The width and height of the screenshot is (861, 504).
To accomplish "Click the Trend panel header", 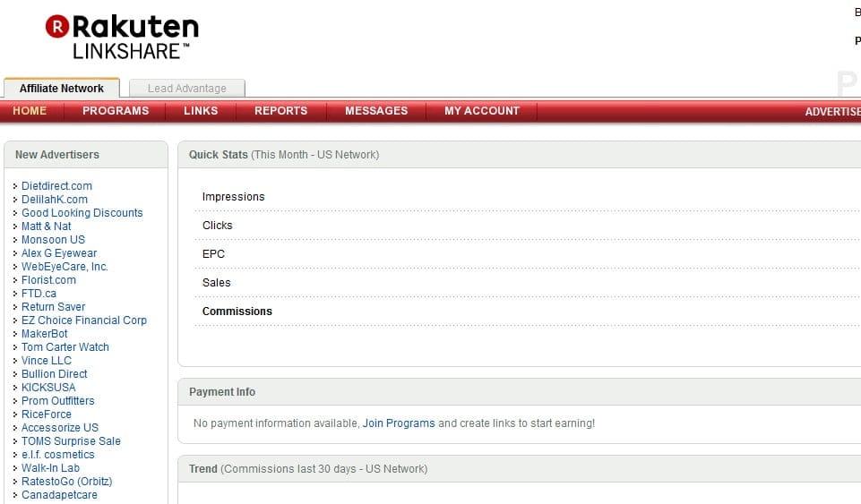I will (x=520, y=469).
